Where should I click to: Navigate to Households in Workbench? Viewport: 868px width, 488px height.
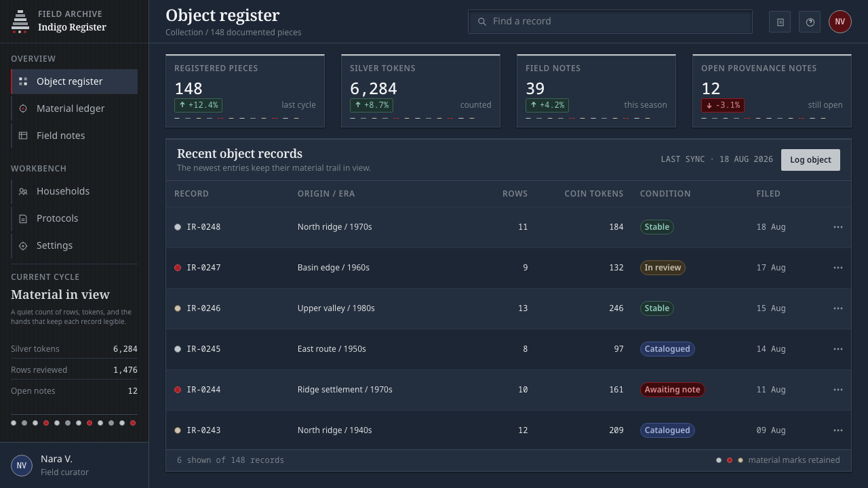coord(75,191)
